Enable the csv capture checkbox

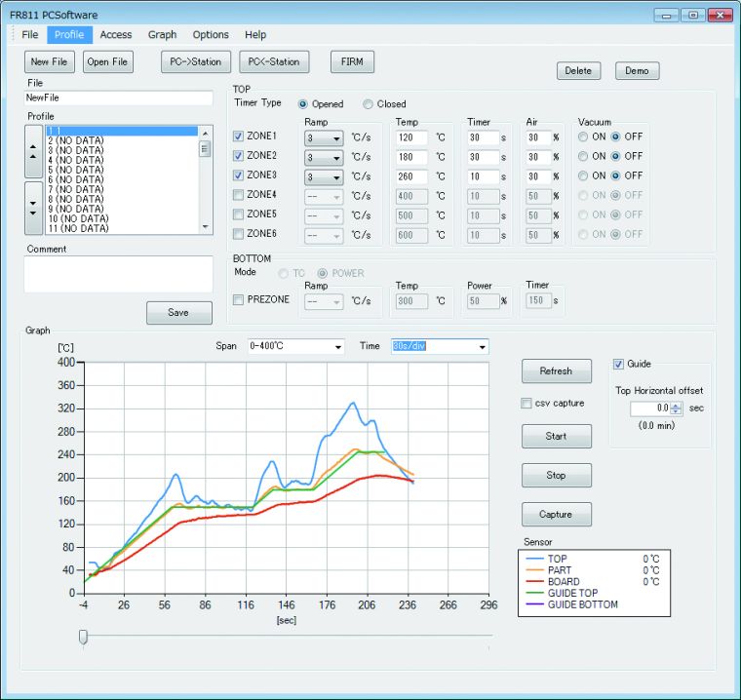point(526,403)
